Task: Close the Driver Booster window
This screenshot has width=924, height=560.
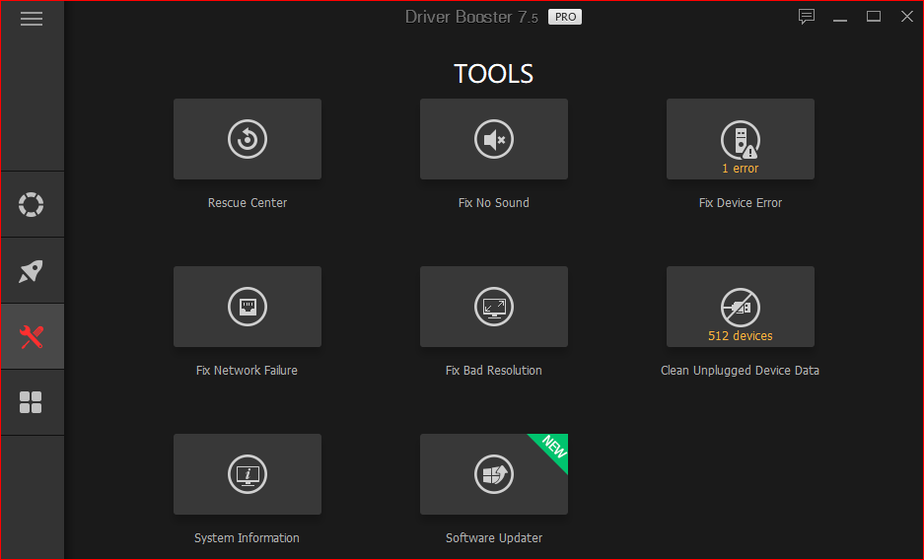Action: 907,17
